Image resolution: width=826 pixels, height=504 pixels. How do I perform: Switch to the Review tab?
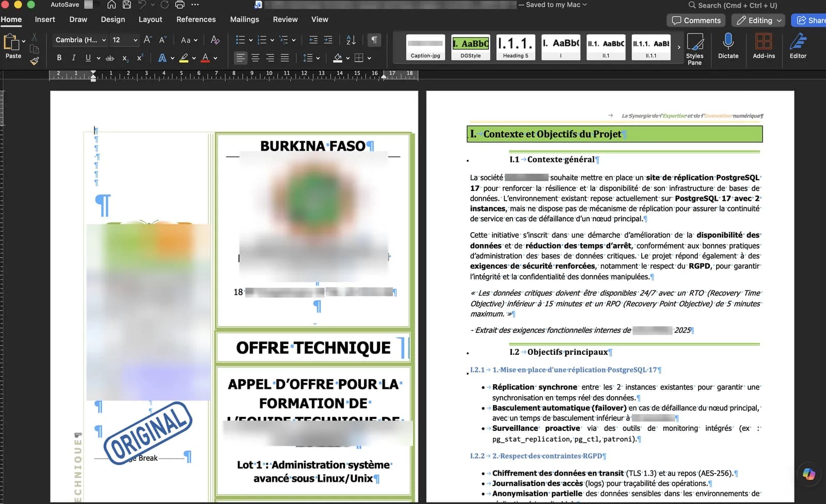[285, 19]
